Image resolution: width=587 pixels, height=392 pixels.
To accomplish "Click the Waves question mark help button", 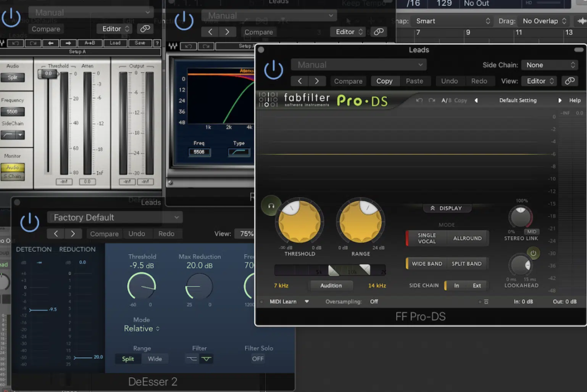I will coord(157,43).
